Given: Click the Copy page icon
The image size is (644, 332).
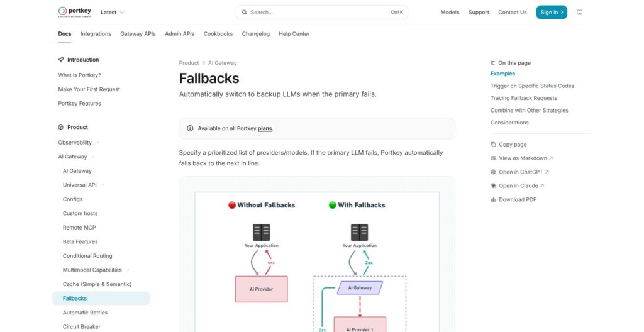Looking at the screenshot, I should point(493,145).
